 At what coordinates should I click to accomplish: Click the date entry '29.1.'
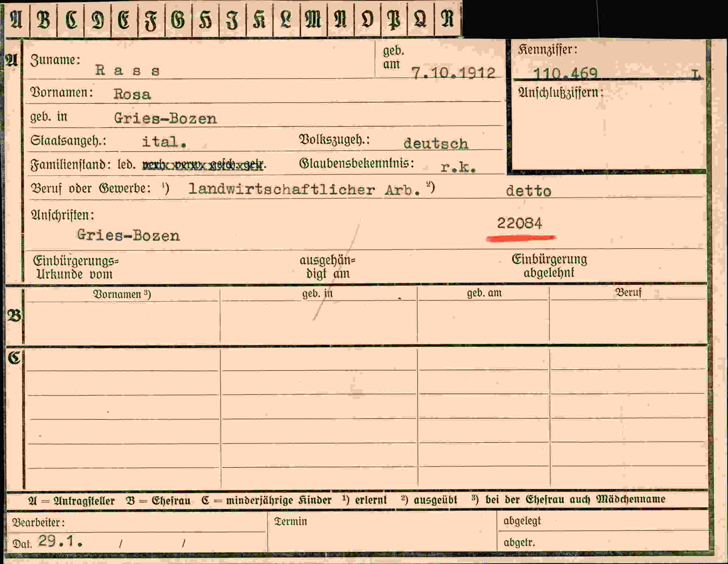tap(60, 541)
